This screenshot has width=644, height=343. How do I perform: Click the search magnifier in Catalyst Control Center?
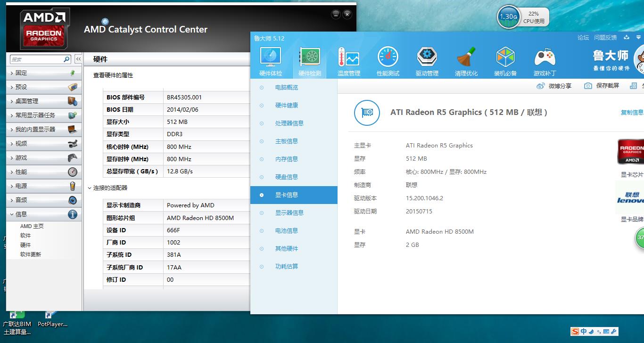pos(66,59)
